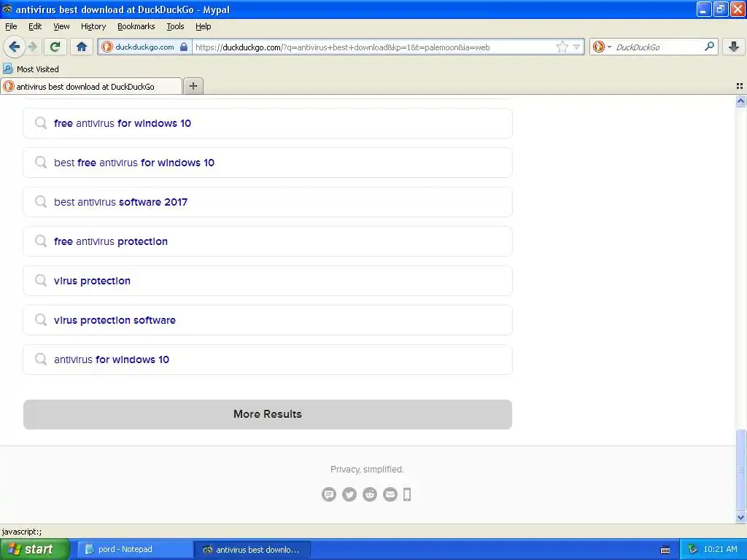Viewport: 747px width, 560px height.
Task: Click the scrollbar up arrow
Action: pyautogui.click(x=740, y=101)
